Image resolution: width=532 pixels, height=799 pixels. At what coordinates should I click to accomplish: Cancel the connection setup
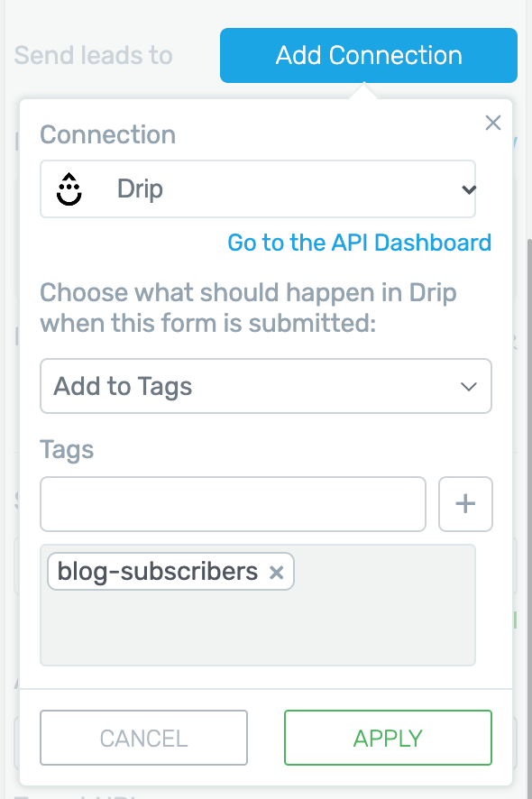point(143,738)
